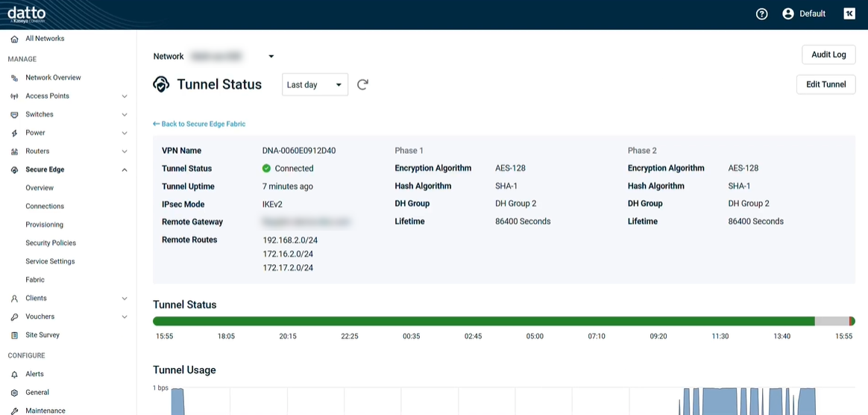
Task: Click the Edit Tunnel button
Action: pyautogui.click(x=825, y=85)
